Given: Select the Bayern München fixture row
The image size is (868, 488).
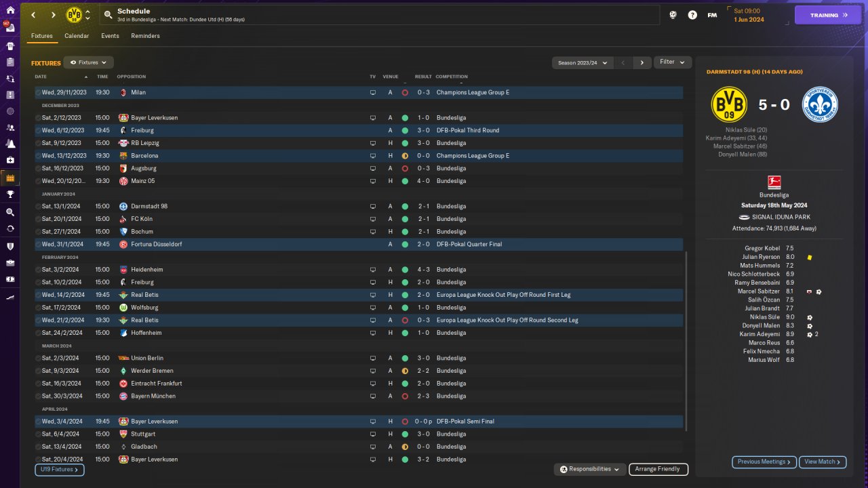Looking at the screenshot, I should 359,396.
